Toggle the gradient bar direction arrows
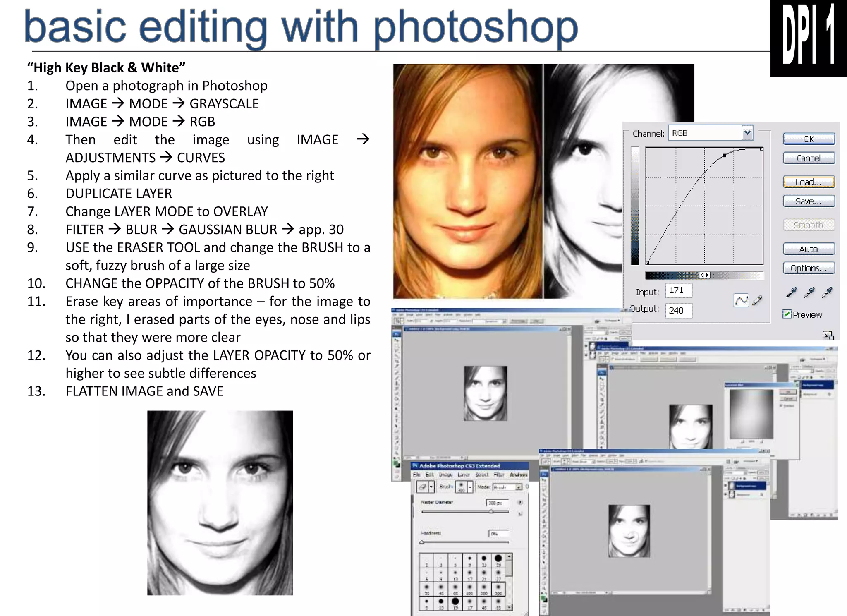The height and width of the screenshot is (616, 847). pos(704,275)
